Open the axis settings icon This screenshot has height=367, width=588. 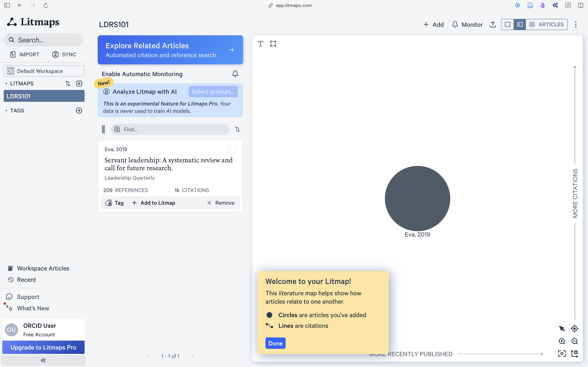(574, 353)
